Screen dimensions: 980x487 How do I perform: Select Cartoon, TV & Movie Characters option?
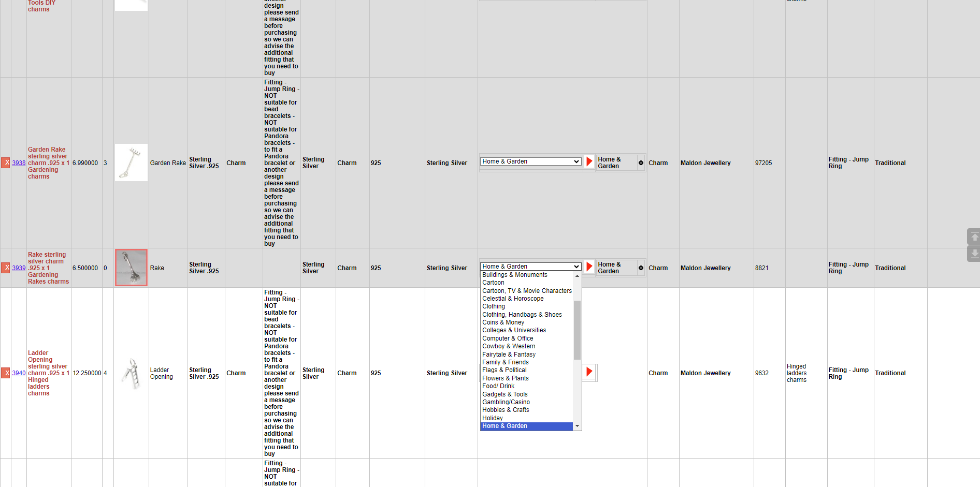pos(526,291)
